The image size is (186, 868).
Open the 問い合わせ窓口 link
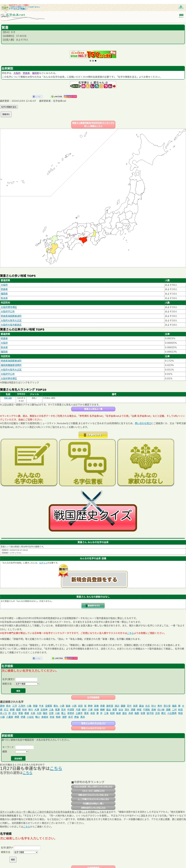pyautogui.click(x=143, y=424)
